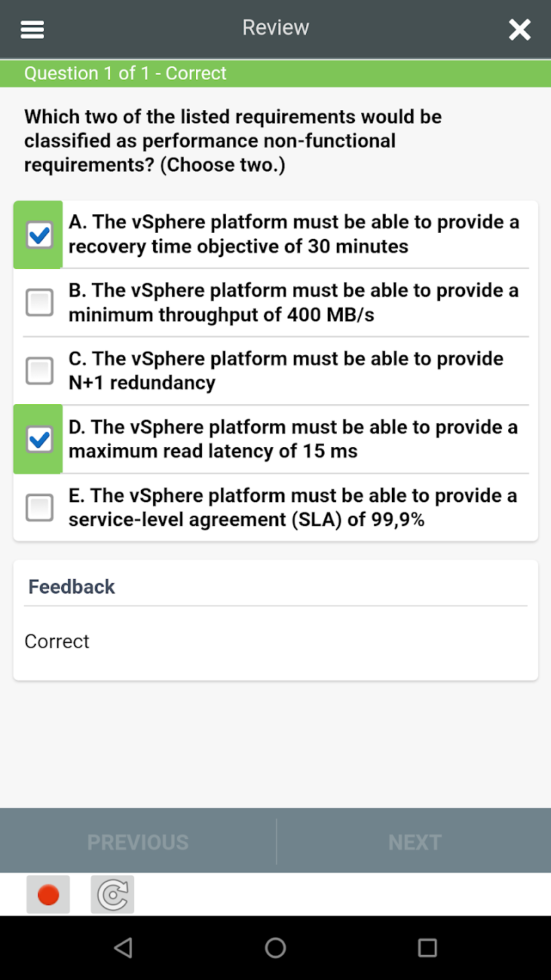Screen dimensions: 551x980
Task: Tap the Feedback section heading
Action: pyautogui.click(x=71, y=587)
